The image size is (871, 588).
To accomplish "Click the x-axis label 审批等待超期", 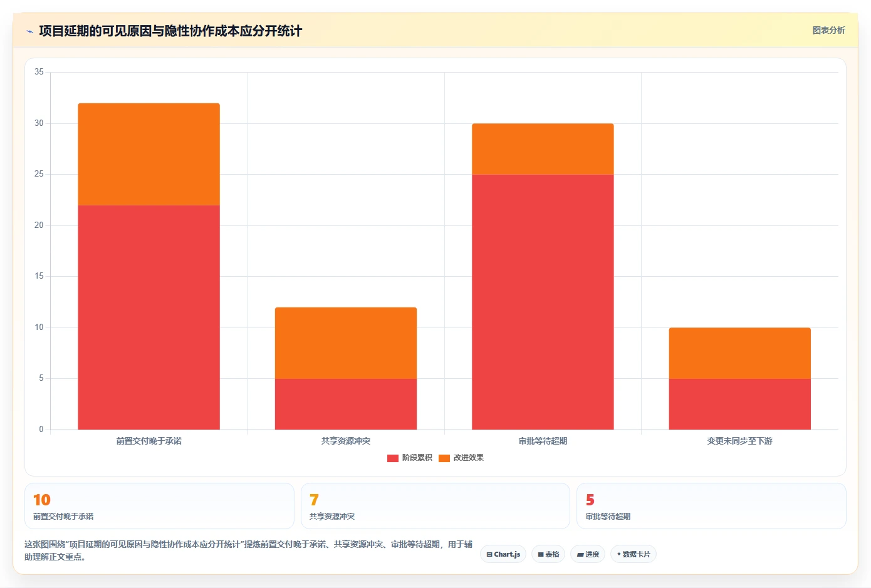I will click(x=543, y=441).
